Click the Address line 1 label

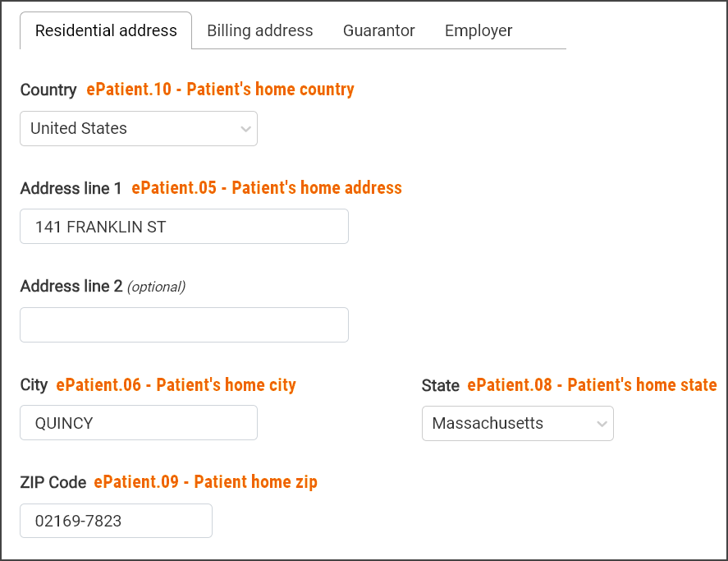[x=71, y=188]
